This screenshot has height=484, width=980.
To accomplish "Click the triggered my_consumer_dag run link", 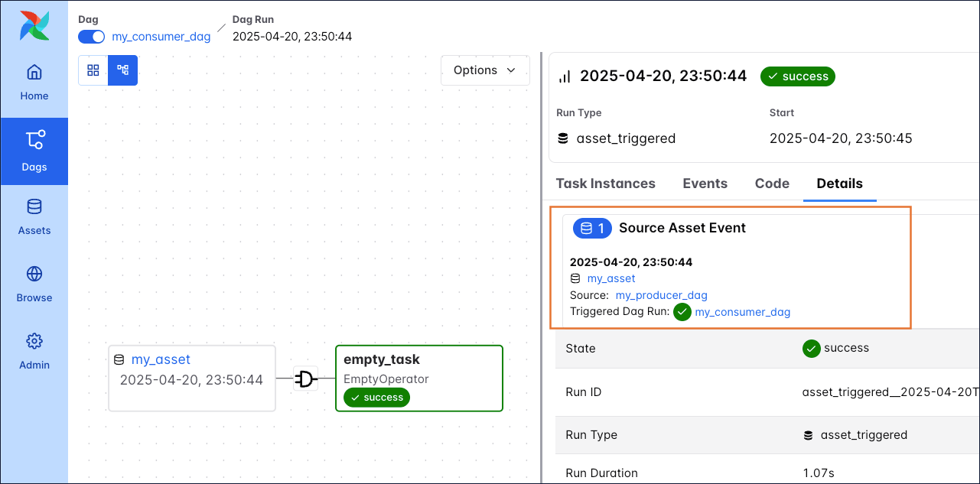I will point(742,312).
